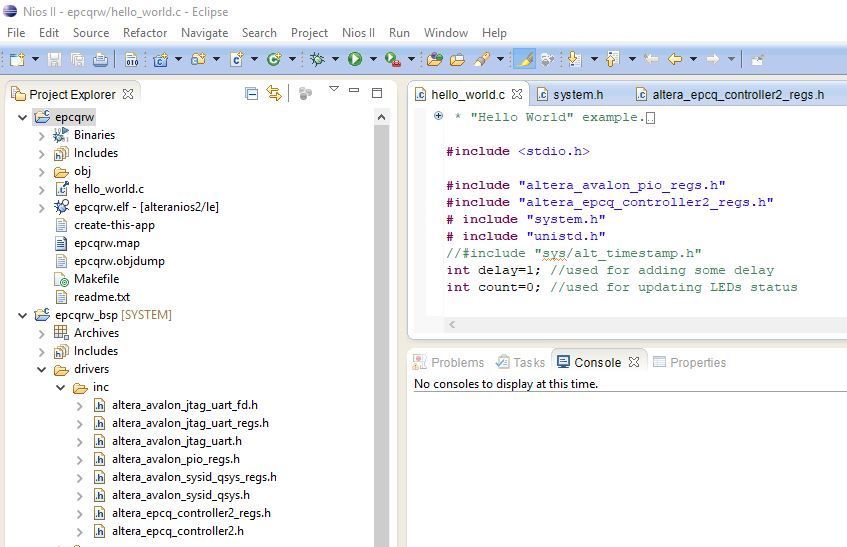847x547 pixels.
Task: Select Makefile in the project tree
Action: (x=96, y=279)
